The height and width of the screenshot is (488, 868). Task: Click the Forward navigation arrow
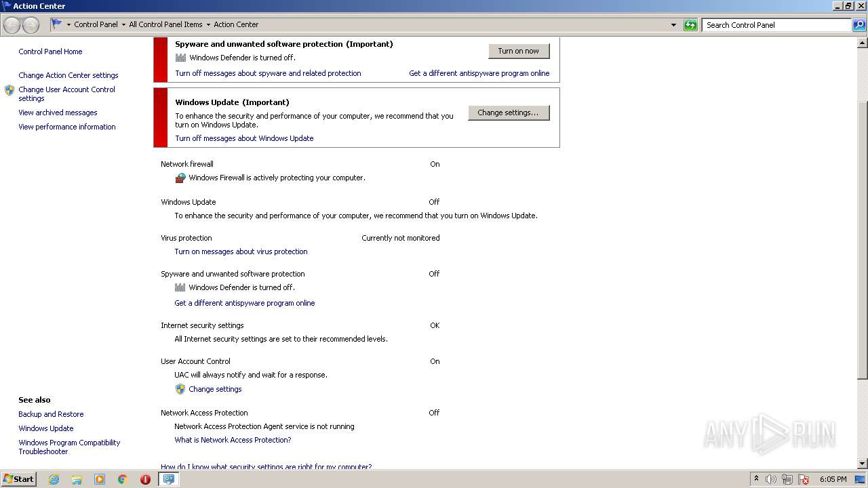(31, 25)
